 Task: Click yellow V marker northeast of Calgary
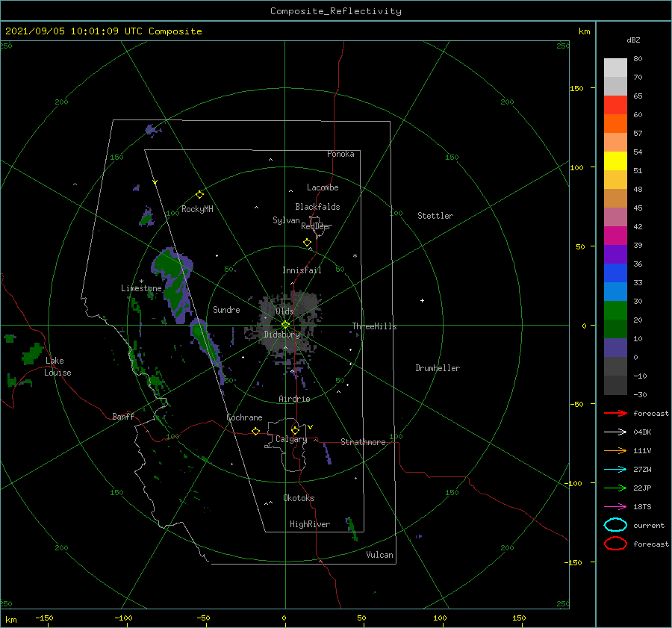[x=311, y=427]
